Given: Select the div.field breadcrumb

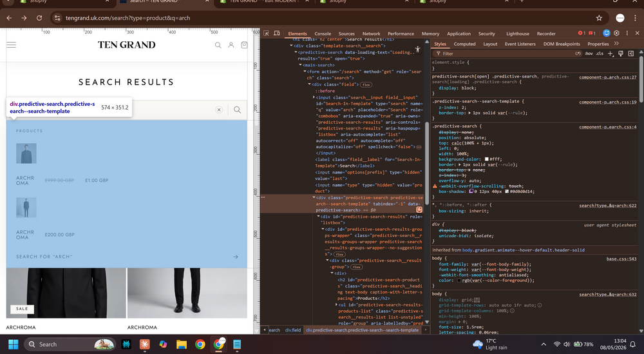Looking at the screenshot, I should [x=293, y=329].
